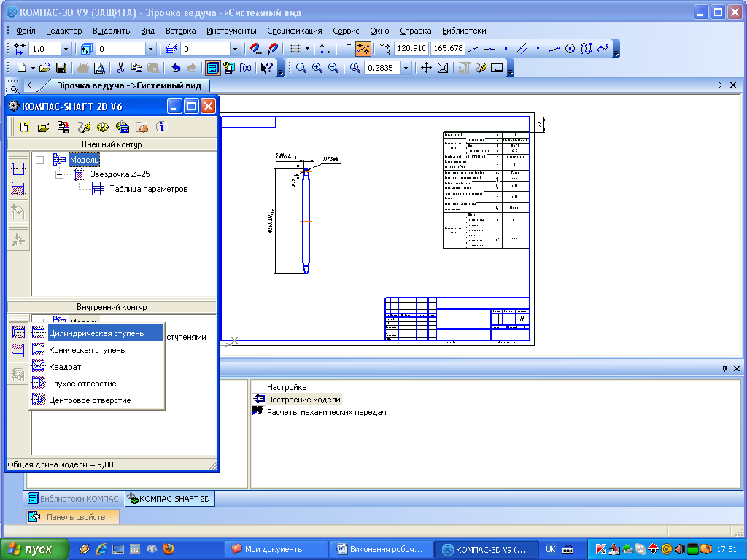Undo last action with blue arrow
Viewport: 747px width, 560px height.
pyautogui.click(x=176, y=68)
